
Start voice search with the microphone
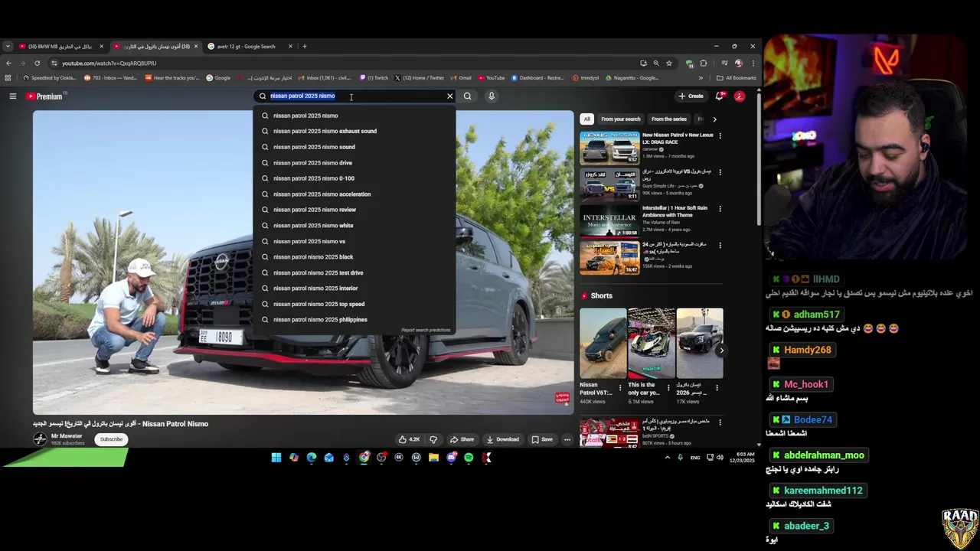point(492,96)
